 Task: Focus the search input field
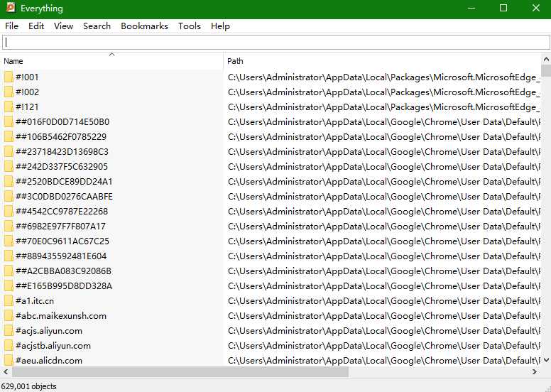[x=275, y=43]
